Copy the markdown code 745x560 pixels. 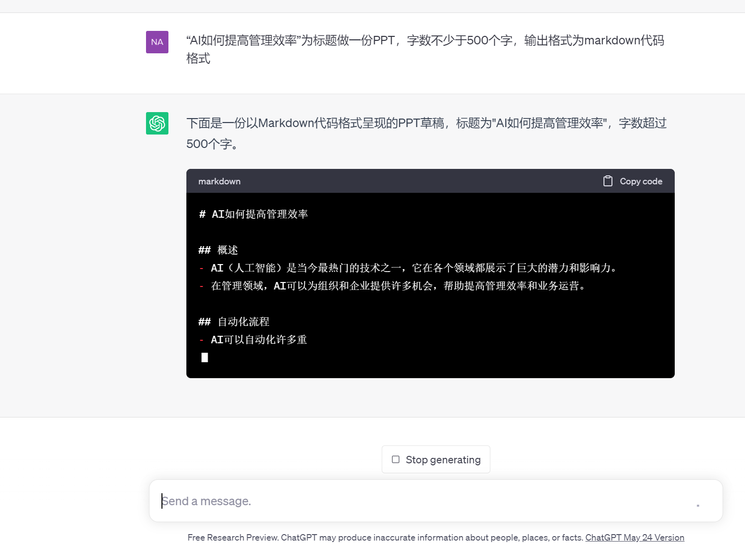tap(633, 181)
